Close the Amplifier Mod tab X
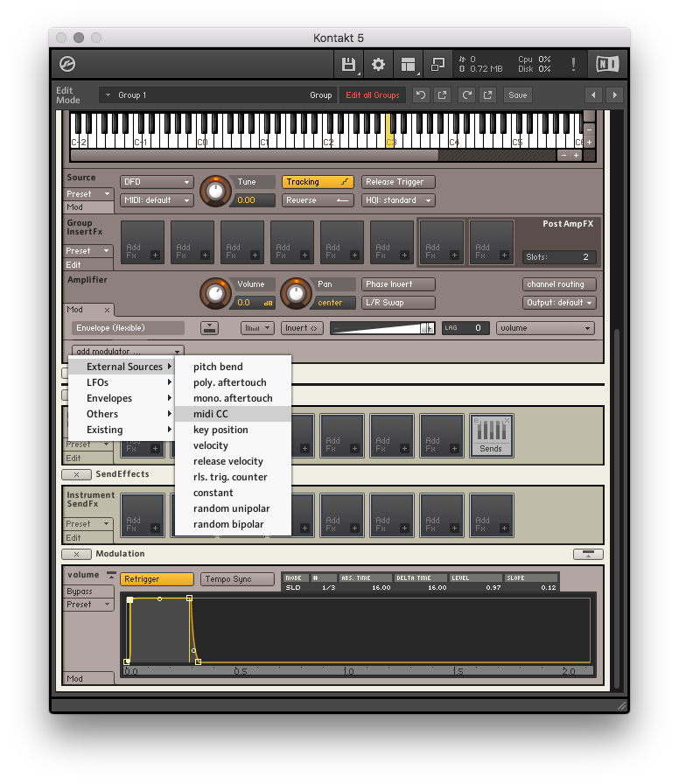 pyautogui.click(x=107, y=310)
